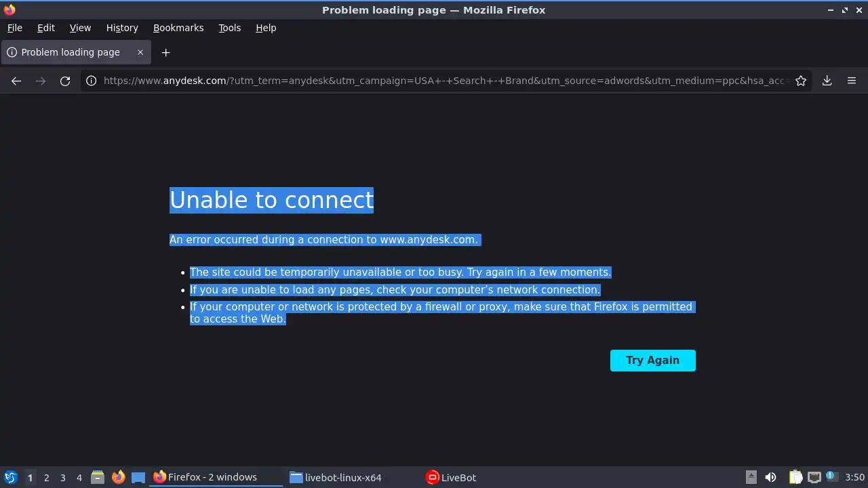The height and width of the screenshot is (488, 868).
Task: Switch to workspace 2
Action: pyautogui.click(x=47, y=478)
